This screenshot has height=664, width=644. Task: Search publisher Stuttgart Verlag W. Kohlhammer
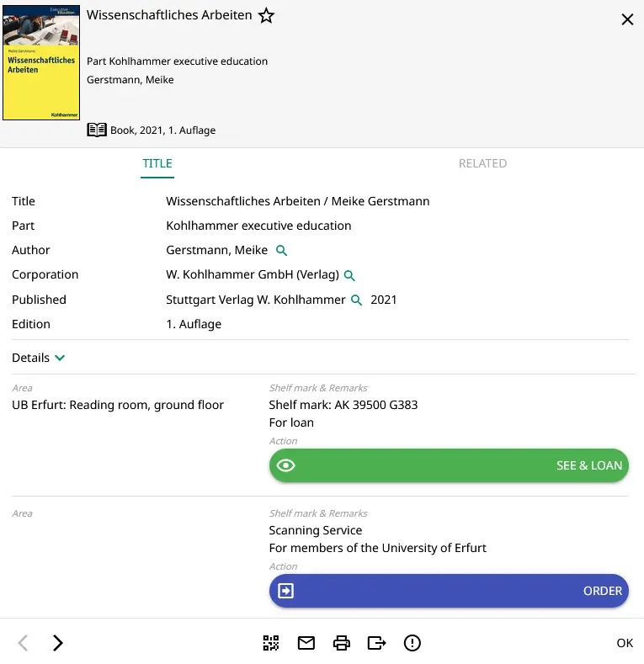tap(356, 300)
